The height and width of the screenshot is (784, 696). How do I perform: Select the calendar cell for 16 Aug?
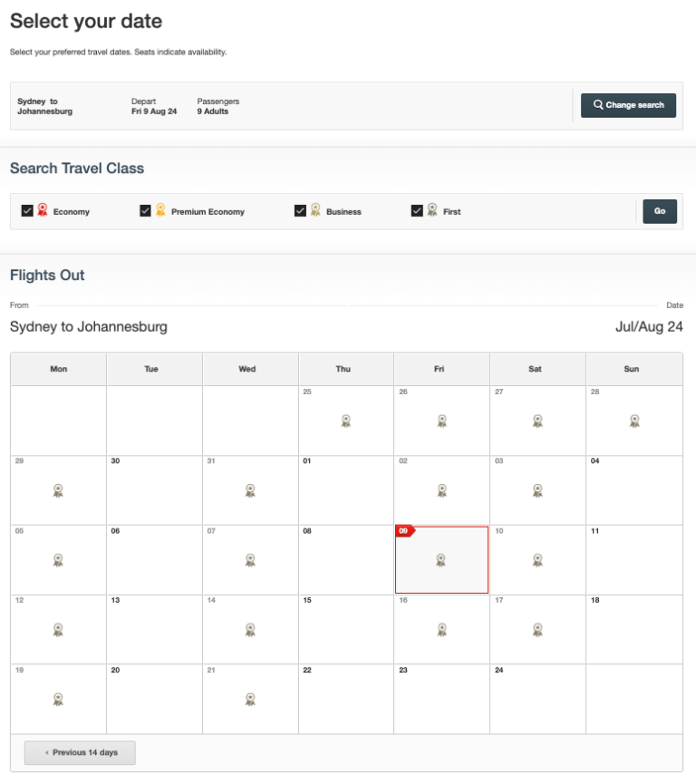[x=441, y=629]
